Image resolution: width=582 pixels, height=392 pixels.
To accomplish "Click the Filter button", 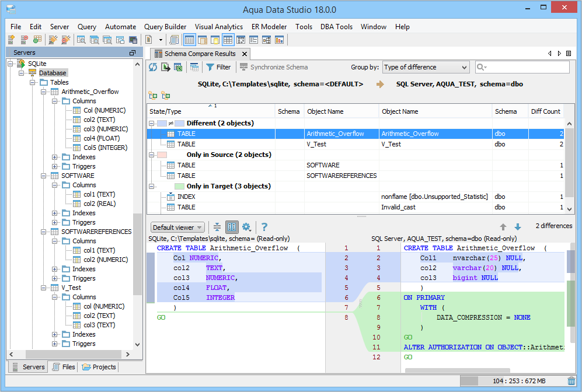I will click(219, 67).
